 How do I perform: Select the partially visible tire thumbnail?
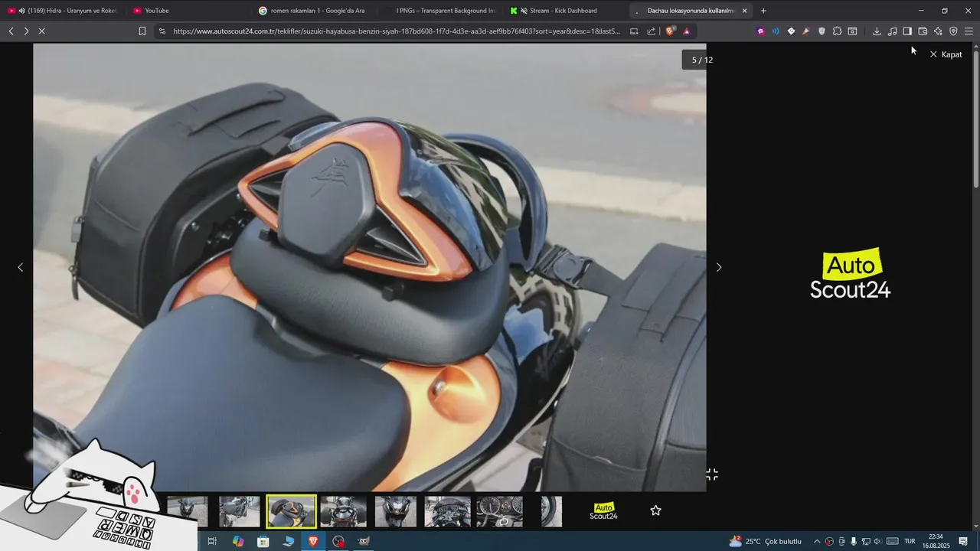point(552,511)
